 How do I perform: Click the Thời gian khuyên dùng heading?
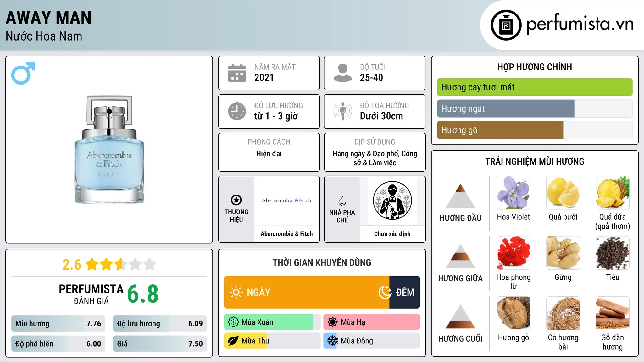[x=322, y=262]
